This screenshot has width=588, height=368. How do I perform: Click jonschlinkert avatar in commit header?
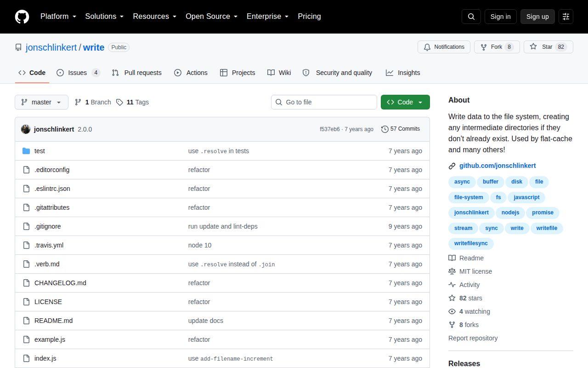point(26,129)
